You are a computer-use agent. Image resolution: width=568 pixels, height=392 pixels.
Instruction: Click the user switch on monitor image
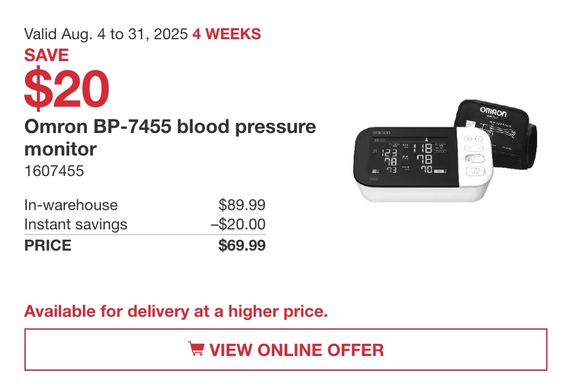[x=475, y=159]
